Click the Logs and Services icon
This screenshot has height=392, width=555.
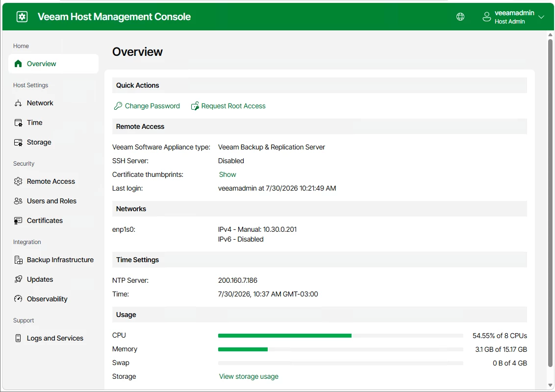click(18, 338)
